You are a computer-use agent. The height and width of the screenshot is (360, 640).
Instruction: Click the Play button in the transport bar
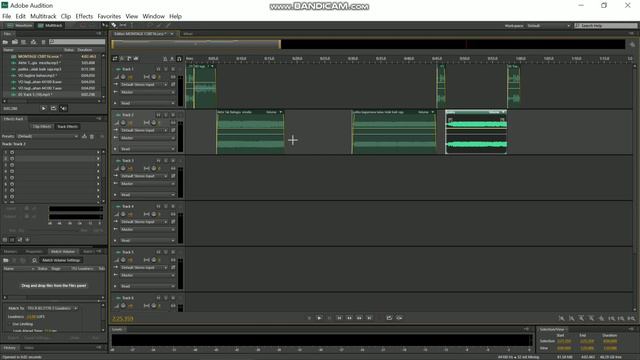tap(319, 318)
